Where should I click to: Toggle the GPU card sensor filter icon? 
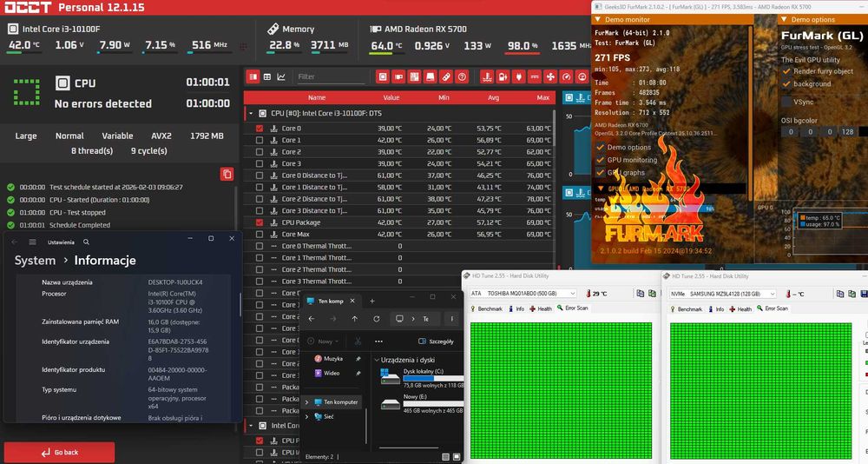(x=398, y=77)
